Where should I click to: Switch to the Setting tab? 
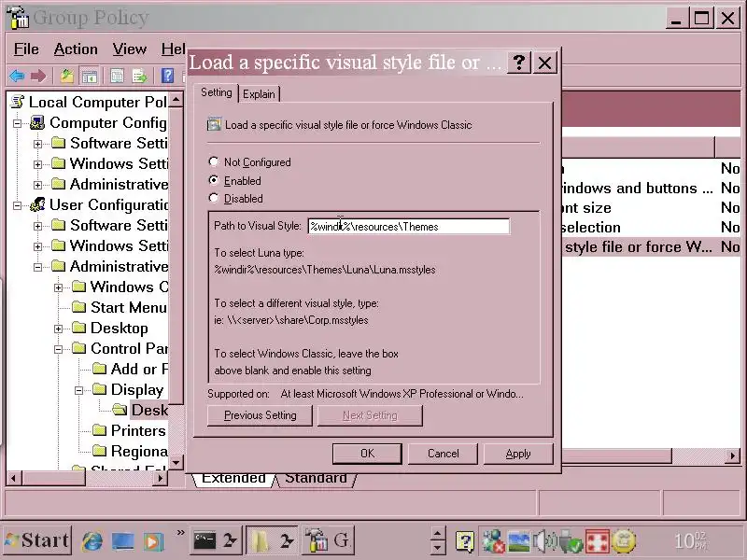tap(217, 92)
